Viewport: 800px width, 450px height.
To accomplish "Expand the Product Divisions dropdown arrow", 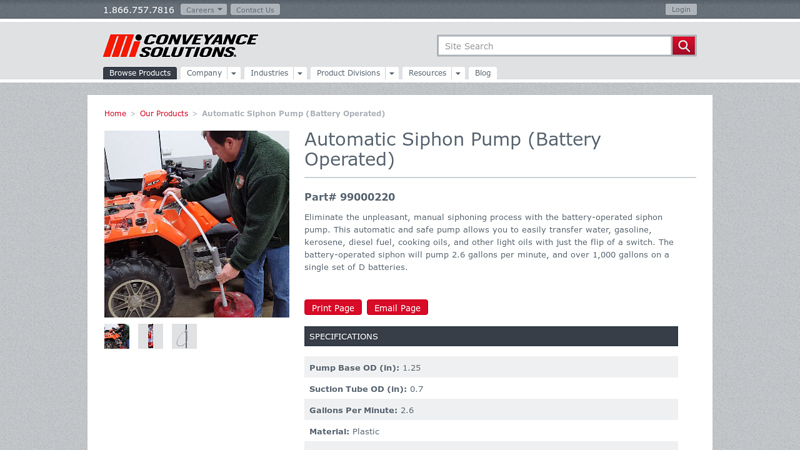I will click(392, 73).
